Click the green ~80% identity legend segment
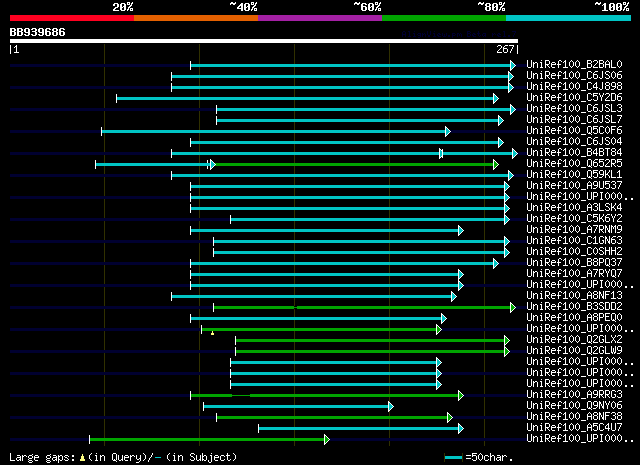The width and height of the screenshot is (640, 465). [444, 18]
